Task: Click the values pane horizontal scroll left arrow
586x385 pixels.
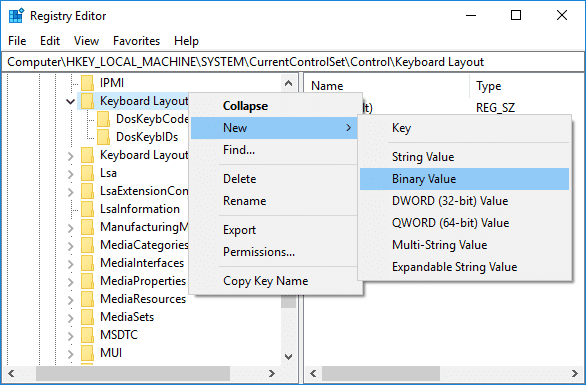Action: point(313,373)
